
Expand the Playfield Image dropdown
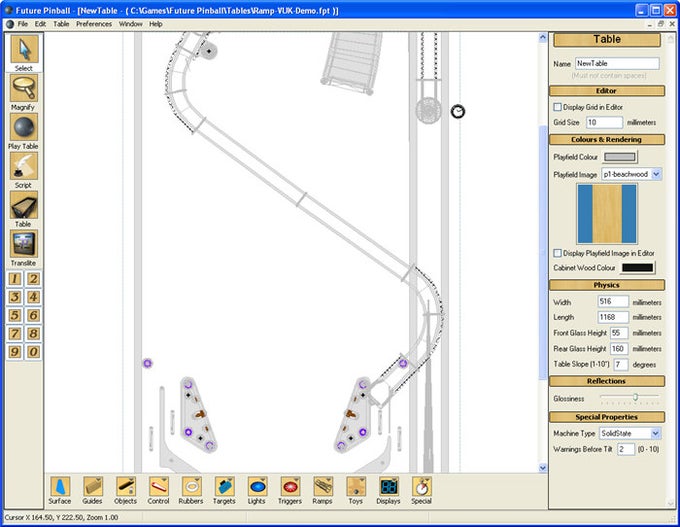[x=656, y=174]
